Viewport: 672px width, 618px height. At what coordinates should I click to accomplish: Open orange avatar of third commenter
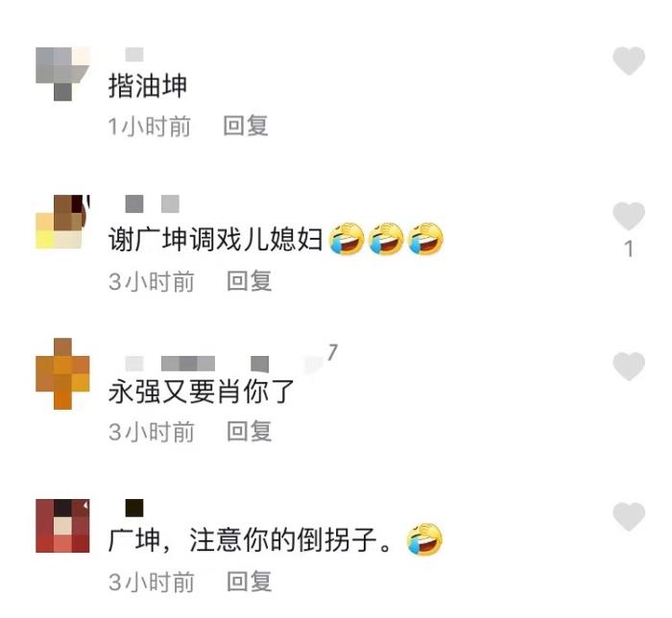click(x=62, y=373)
